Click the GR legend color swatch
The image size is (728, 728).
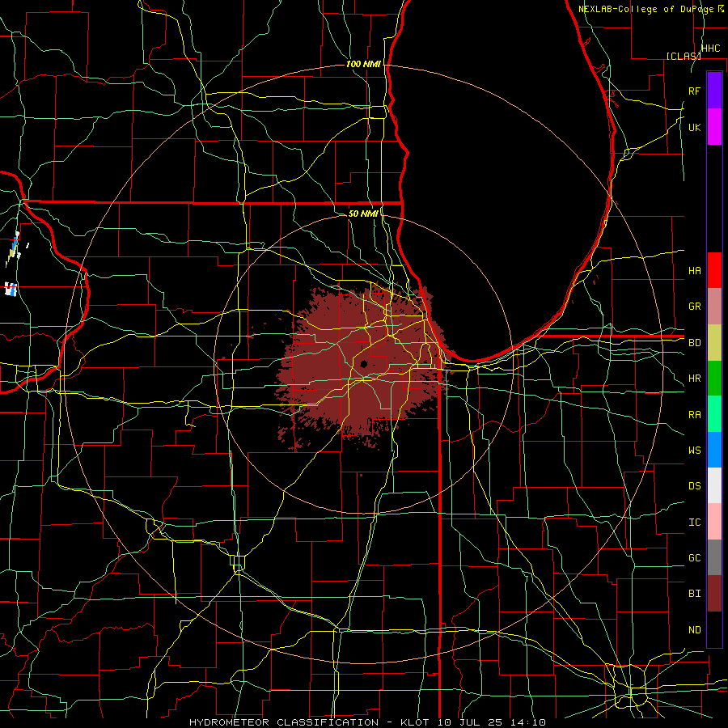[714, 307]
